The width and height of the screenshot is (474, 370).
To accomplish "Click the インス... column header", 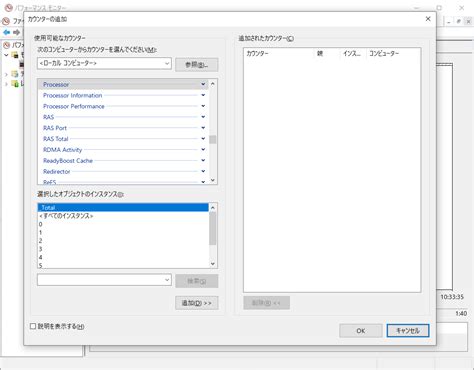I will pyautogui.click(x=353, y=54).
